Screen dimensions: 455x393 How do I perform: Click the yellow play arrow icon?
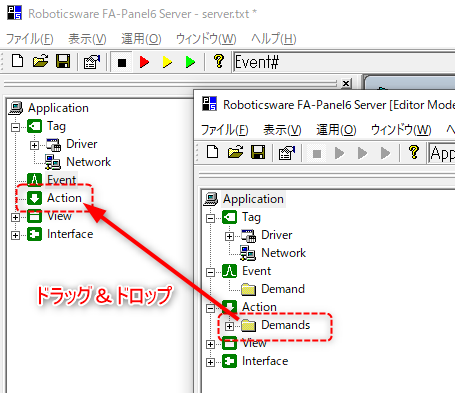coord(167,62)
